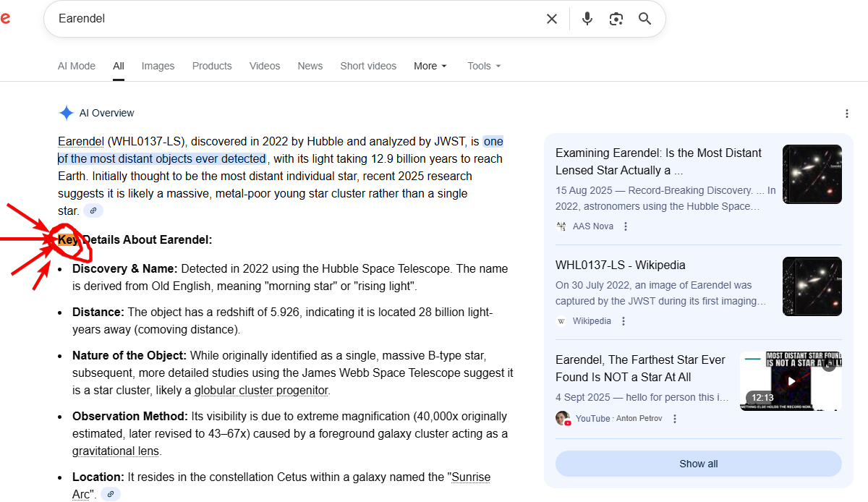
Task: Click 'Nature of the Object:' bullet text
Action: [x=129, y=356]
